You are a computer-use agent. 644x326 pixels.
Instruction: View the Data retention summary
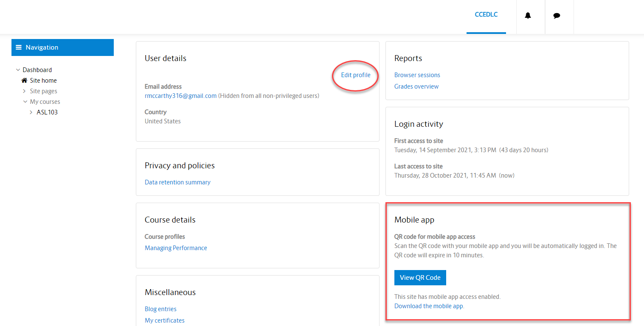[x=177, y=182]
